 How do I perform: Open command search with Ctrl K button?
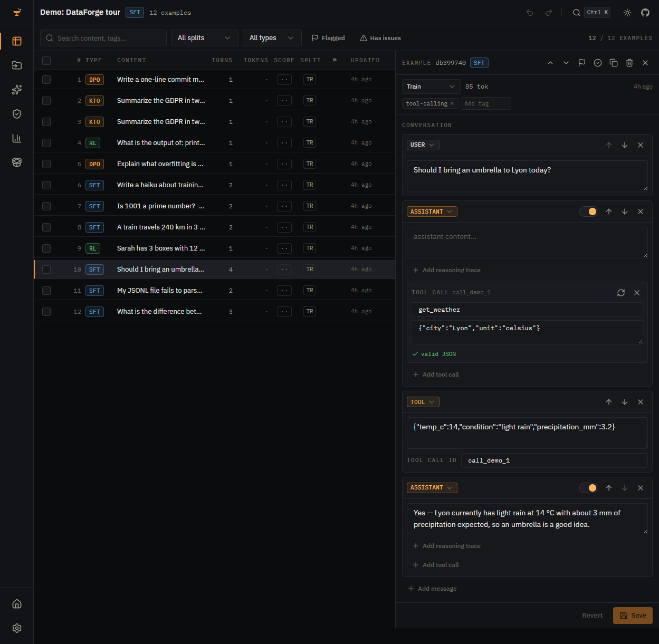coord(591,13)
